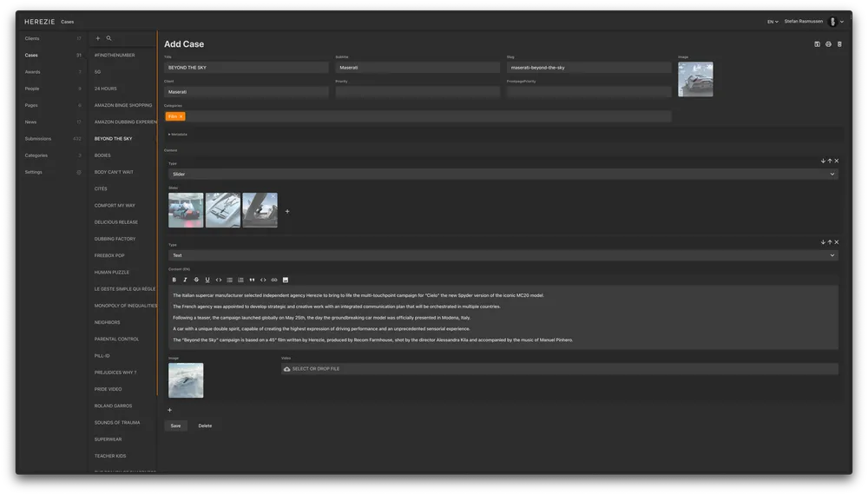Click the print icon in header
Image resolution: width=868 pixels, height=495 pixels.
(828, 44)
